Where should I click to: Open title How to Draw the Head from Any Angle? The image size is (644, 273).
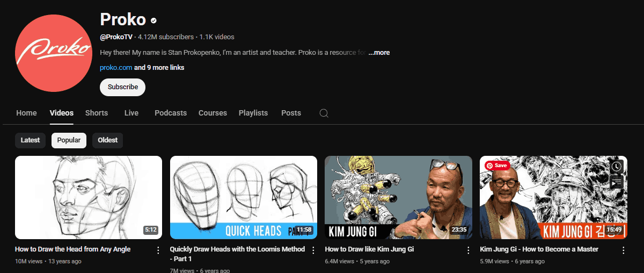pos(72,249)
